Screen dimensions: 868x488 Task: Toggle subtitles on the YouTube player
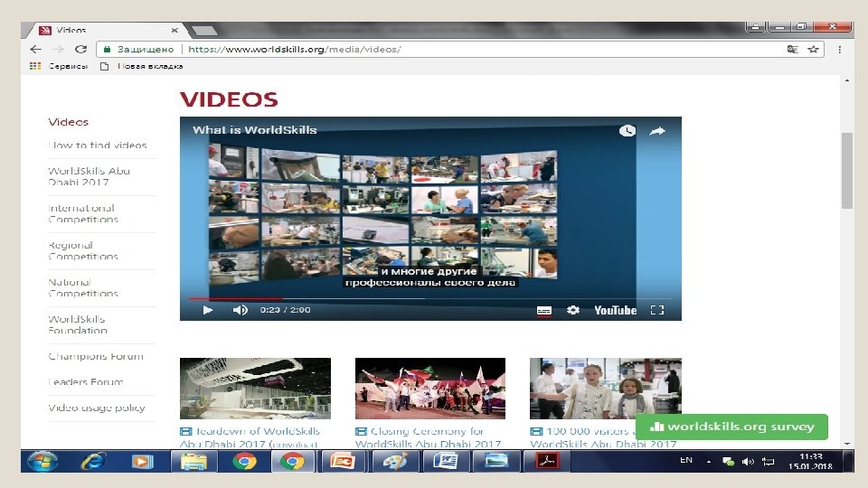[x=544, y=310]
